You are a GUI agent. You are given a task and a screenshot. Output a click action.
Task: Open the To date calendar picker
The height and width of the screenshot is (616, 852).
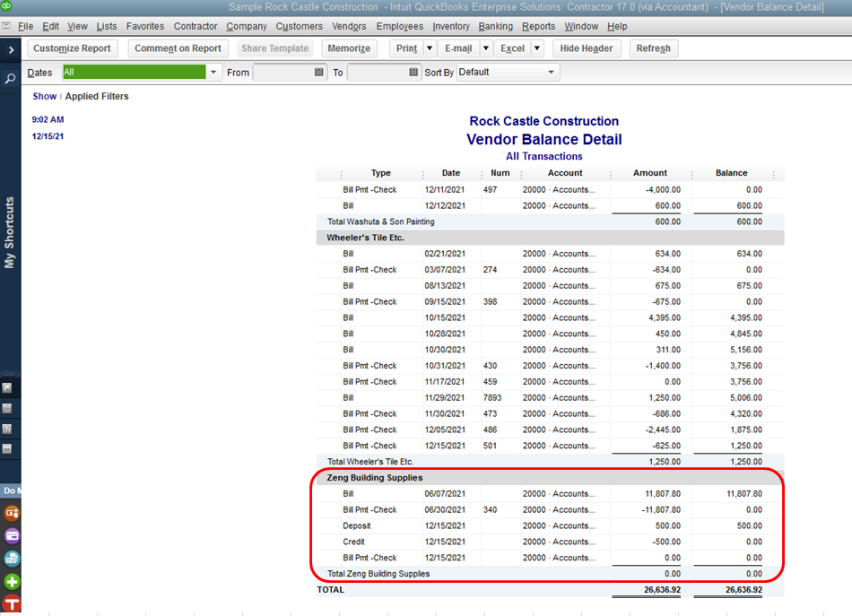pos(413,72)
